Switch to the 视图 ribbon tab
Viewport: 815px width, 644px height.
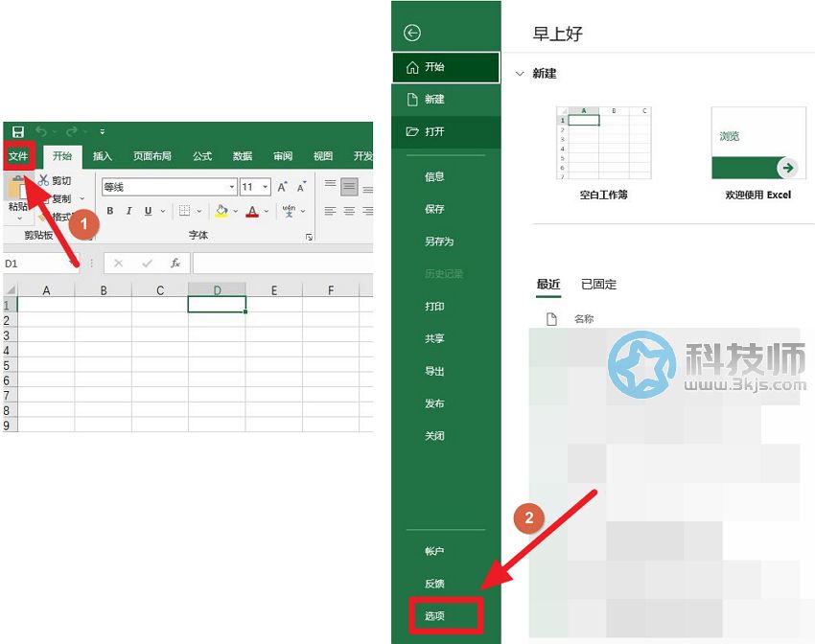click(x=323, y=156)
